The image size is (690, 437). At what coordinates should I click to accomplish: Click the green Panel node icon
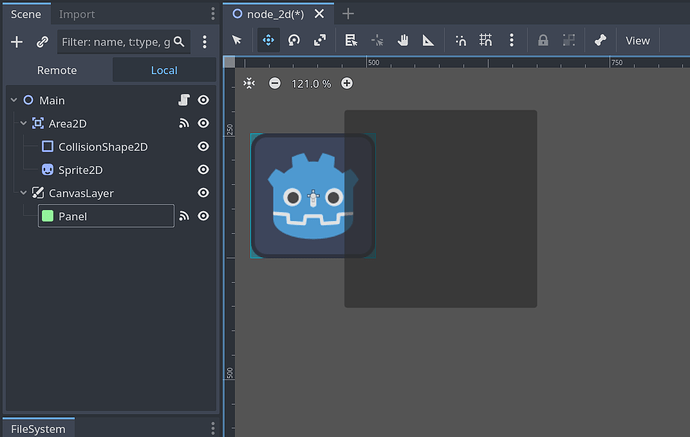[48, 216]
